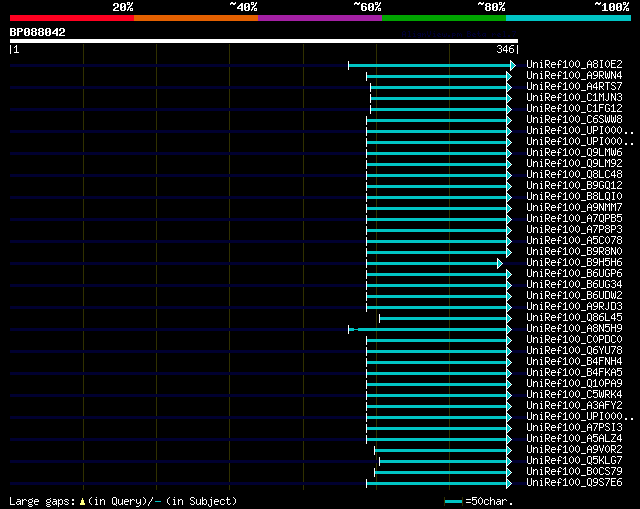The image size is (640, 509).
Task: Select the query name BP088042
Action: [x=38, y=32]
